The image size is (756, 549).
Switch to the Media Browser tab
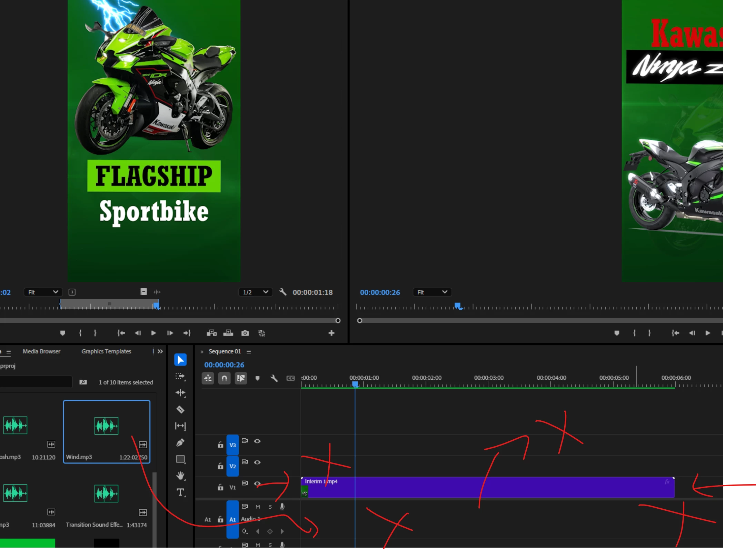pos(41,351)
